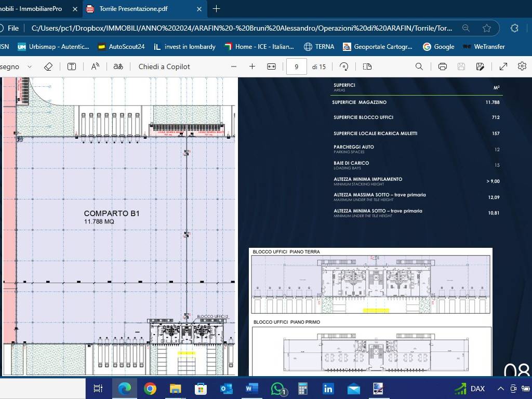Viewport: 532px width, 399px height.
Task: Click COMPARTO B1 label on plan
Action: (112, 214)
